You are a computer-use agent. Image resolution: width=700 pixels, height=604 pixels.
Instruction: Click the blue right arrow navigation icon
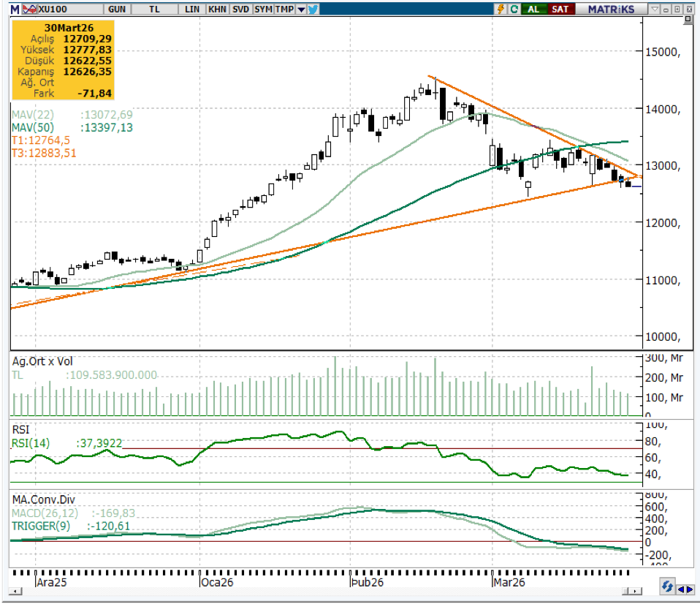691,588
